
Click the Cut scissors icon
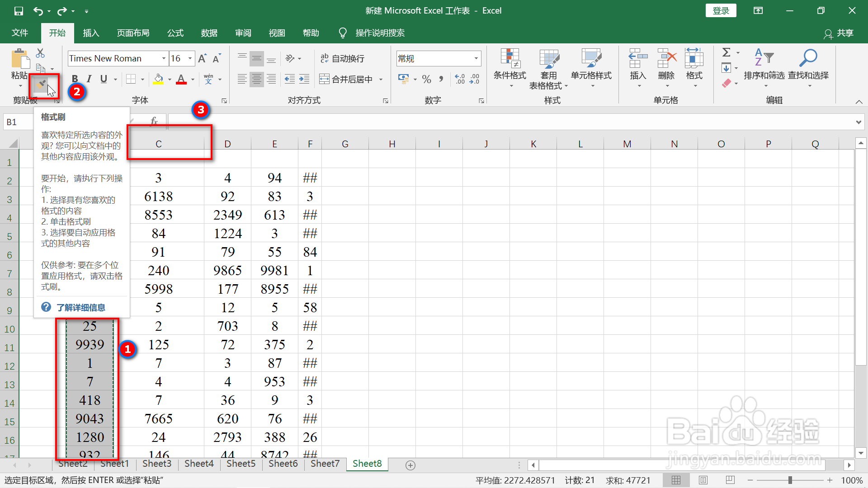click(x=40, y=53)
